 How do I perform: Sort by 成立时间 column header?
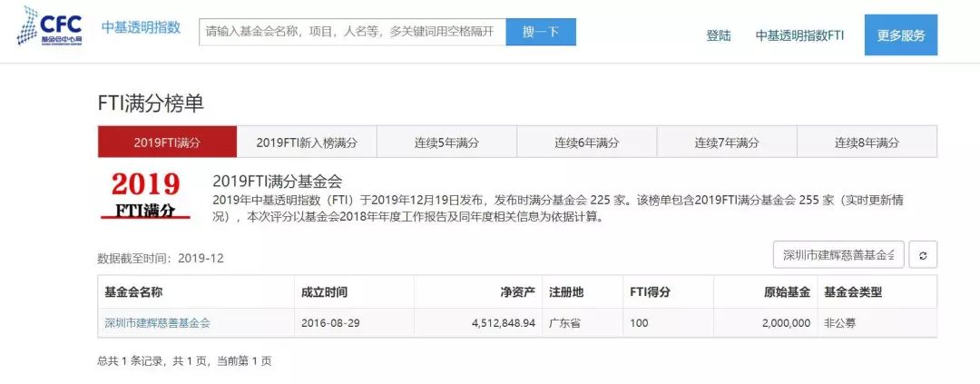point(355,292)
